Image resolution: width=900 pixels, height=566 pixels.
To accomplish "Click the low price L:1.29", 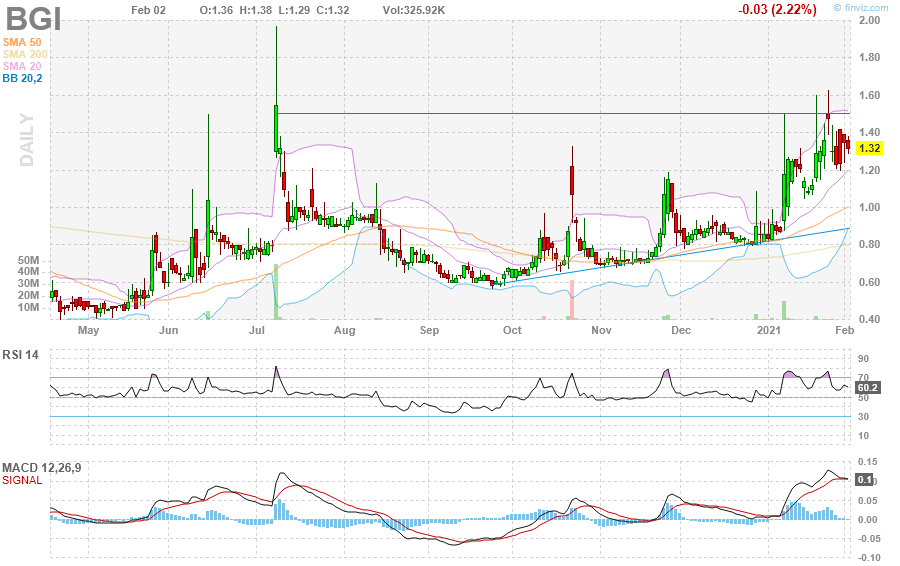I will point(294,10).
